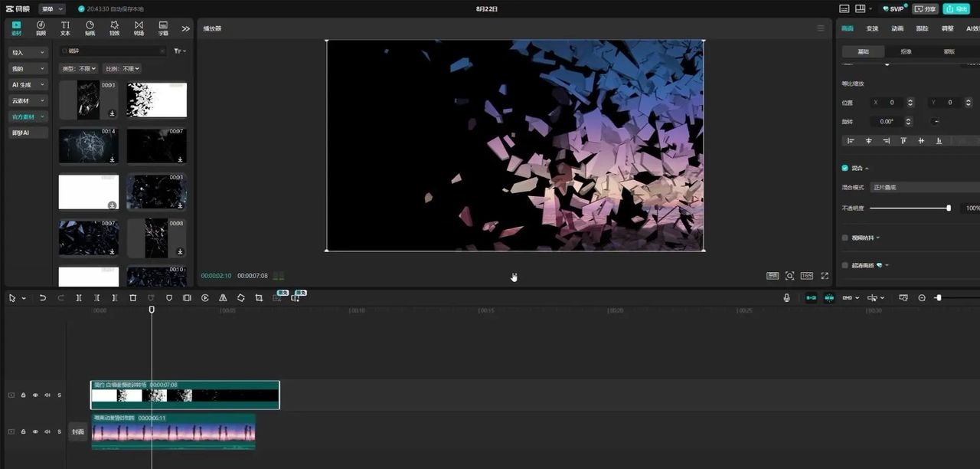Enable the 视频防抖 stabilization checkbox
Image resolution: width=980 pixels, height=469 pixels.
[x=845, y=238]
